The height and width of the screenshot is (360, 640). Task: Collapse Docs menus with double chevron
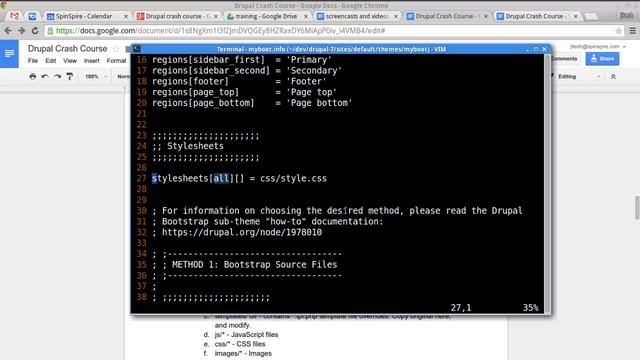(613, 76)
